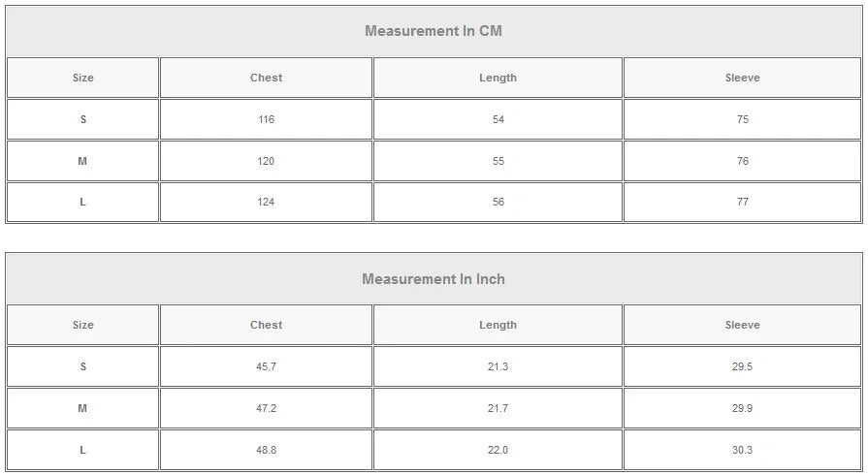Select the sleeve cell showing 29.9
Screen dimensions: 868x475
[742, 409]
